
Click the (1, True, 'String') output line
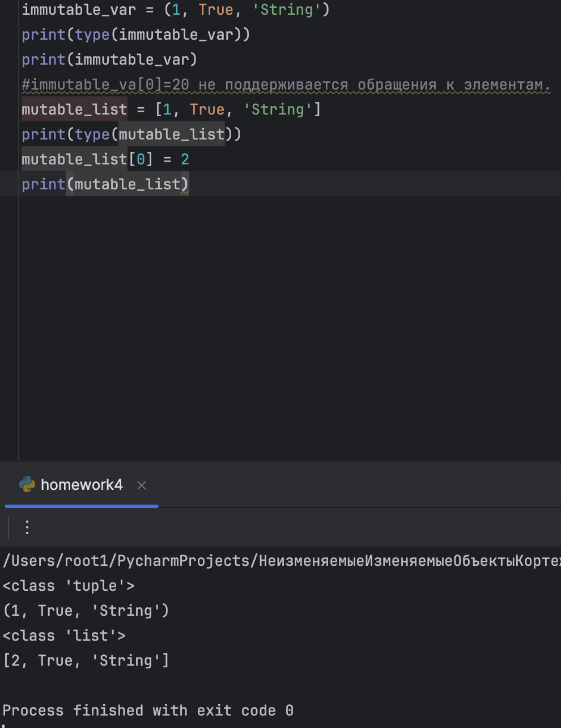coord(86,611)
